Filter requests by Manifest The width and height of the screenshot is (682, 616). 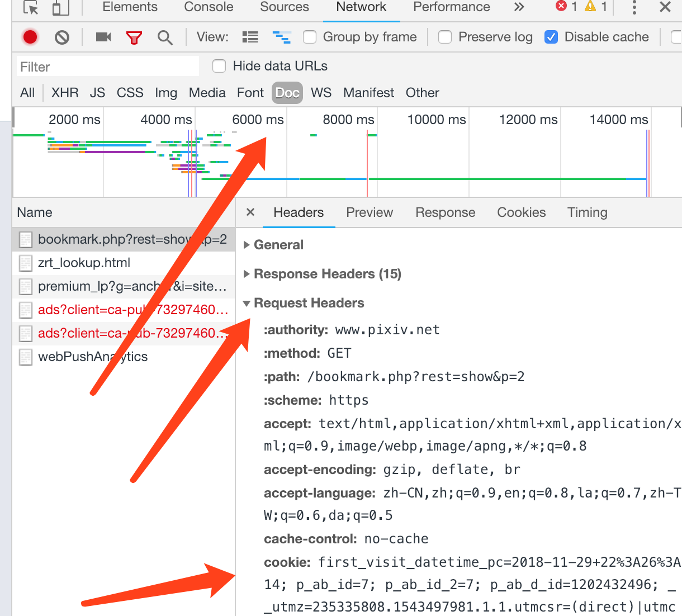369,93
